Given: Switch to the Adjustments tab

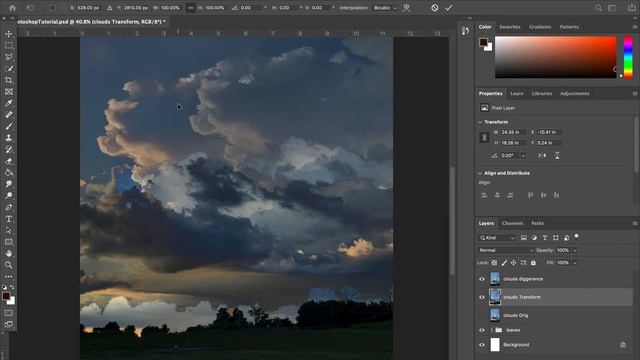Looking at the screenshot, I should [575, 93].
